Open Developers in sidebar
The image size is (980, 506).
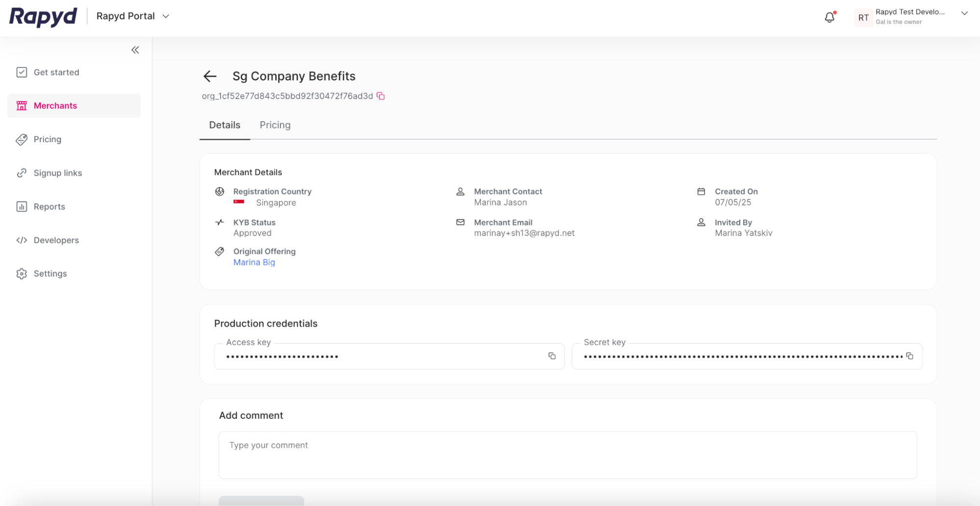pos(74,240)
